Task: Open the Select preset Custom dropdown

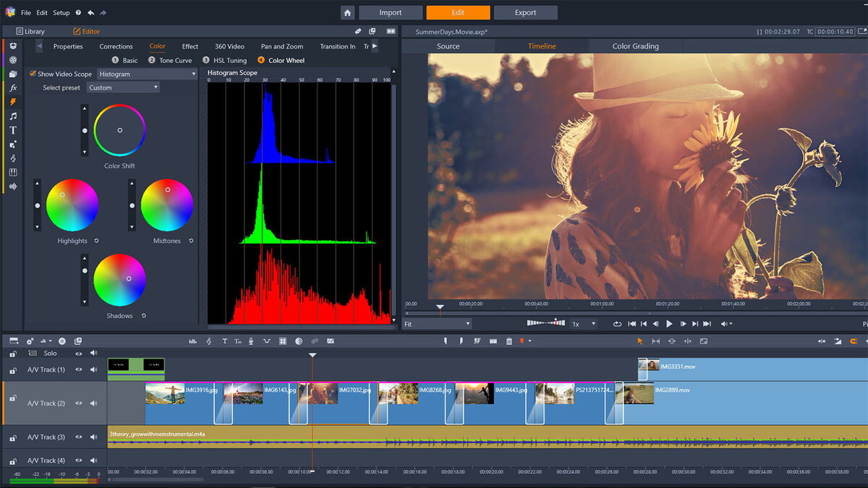Action: click(123, 87)
